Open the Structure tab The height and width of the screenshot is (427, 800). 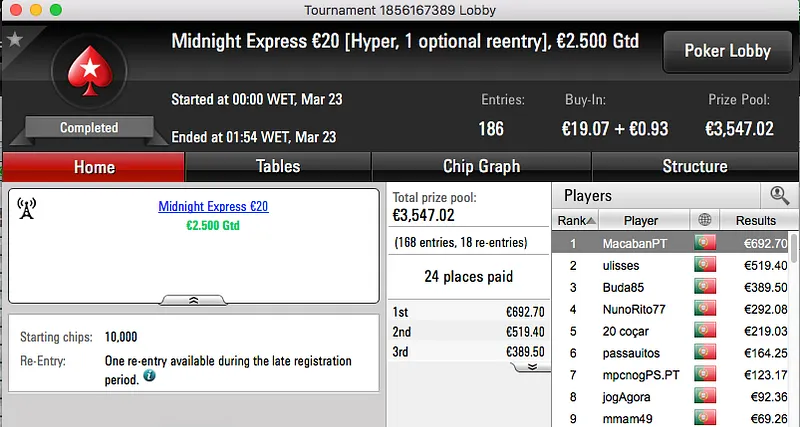tap(694, 167)
